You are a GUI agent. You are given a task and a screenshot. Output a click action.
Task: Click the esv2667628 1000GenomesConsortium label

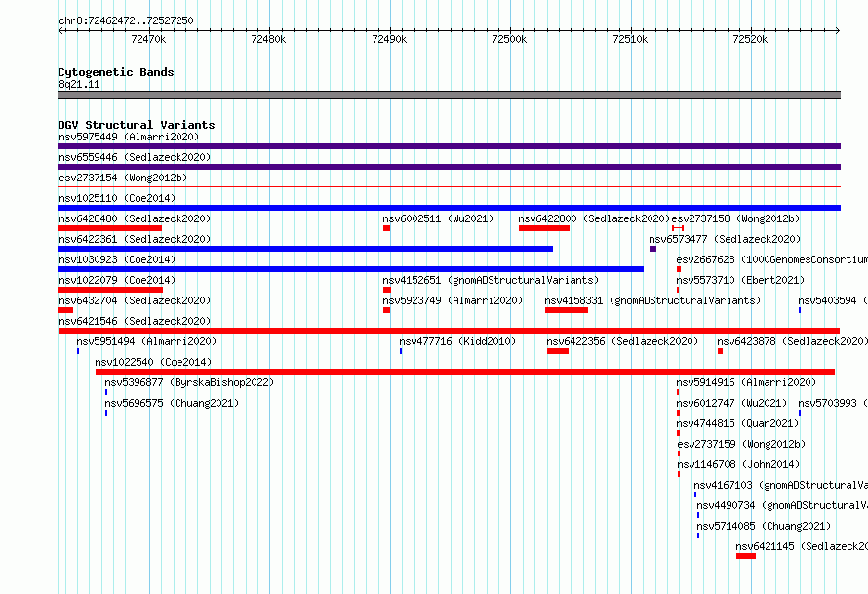[771, 259]
